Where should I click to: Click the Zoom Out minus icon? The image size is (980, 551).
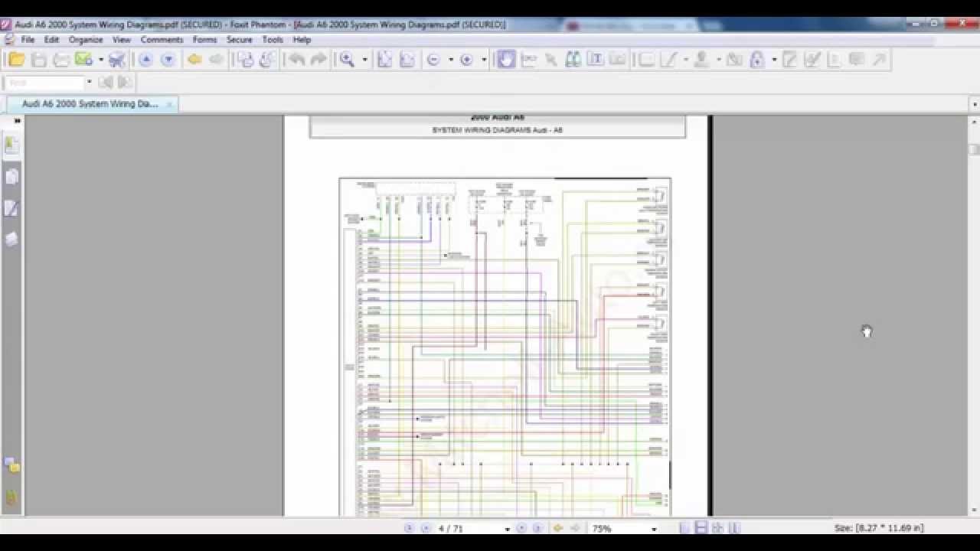[433, 60]
